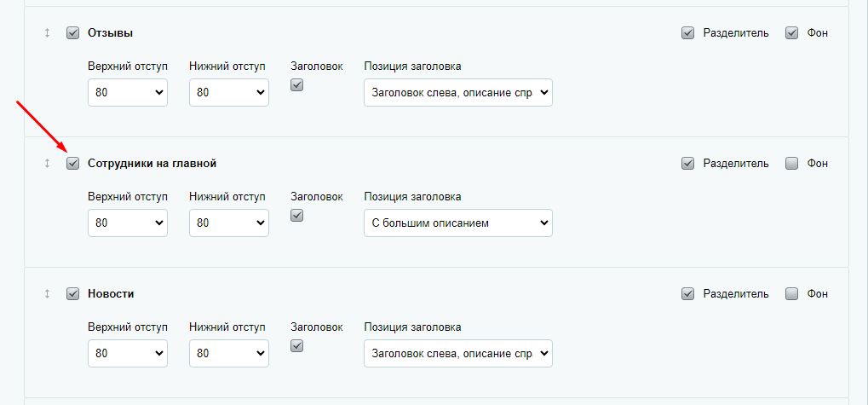Disable the Отзывы block checkbox
The height and width of the screenshot is (405, 868).
pos(73,33)
